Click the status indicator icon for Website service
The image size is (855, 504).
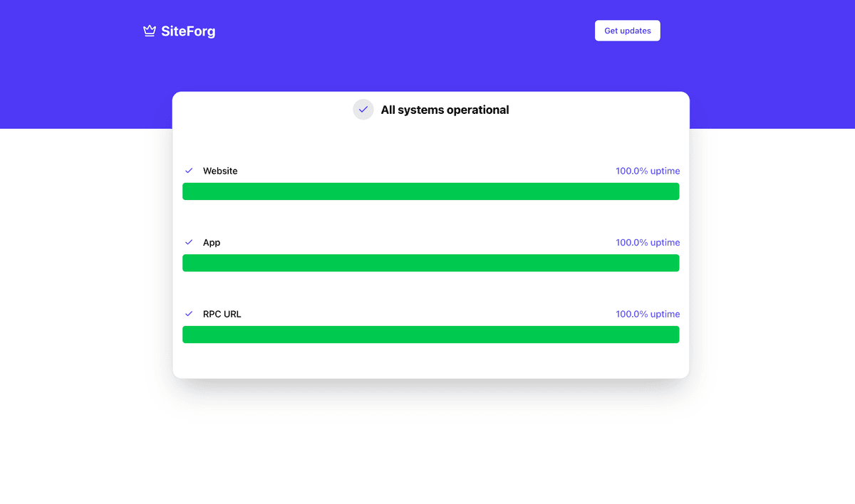tap(189, 170)
